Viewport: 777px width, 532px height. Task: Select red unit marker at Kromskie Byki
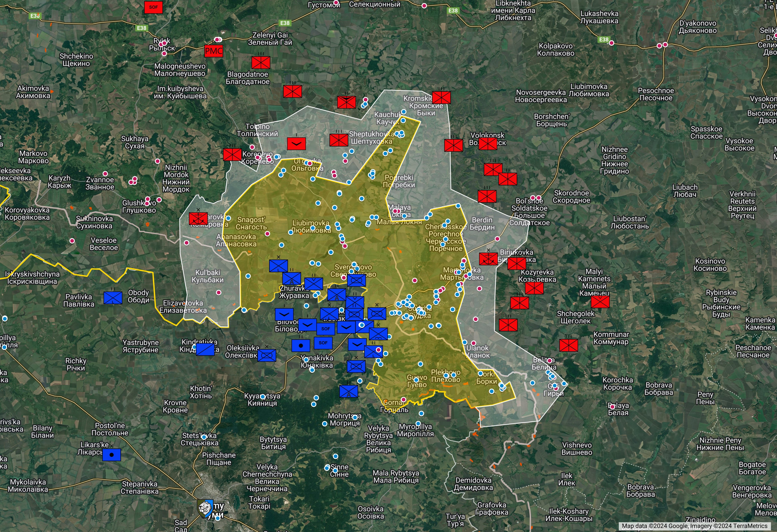coord(441,97)
